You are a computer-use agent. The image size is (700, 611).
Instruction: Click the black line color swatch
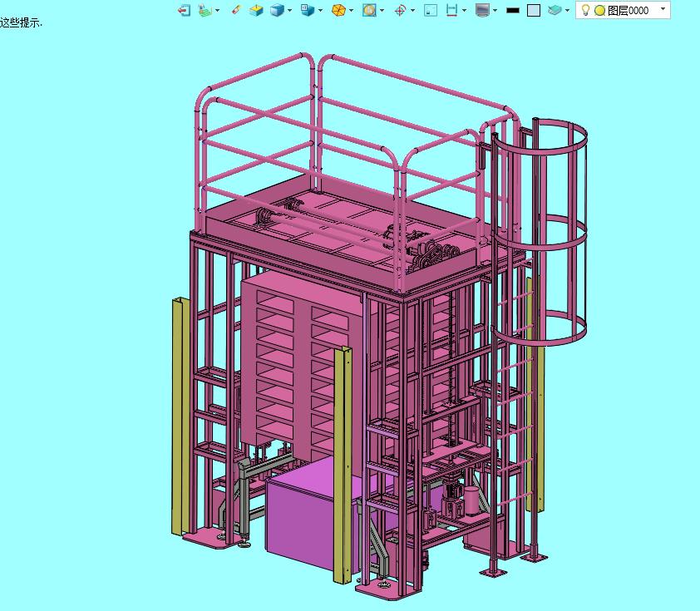(513, 10)
